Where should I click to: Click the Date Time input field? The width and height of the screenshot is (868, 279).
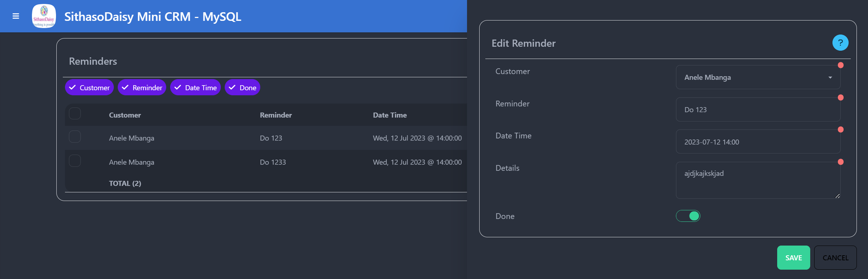click(x=757, y=142)
